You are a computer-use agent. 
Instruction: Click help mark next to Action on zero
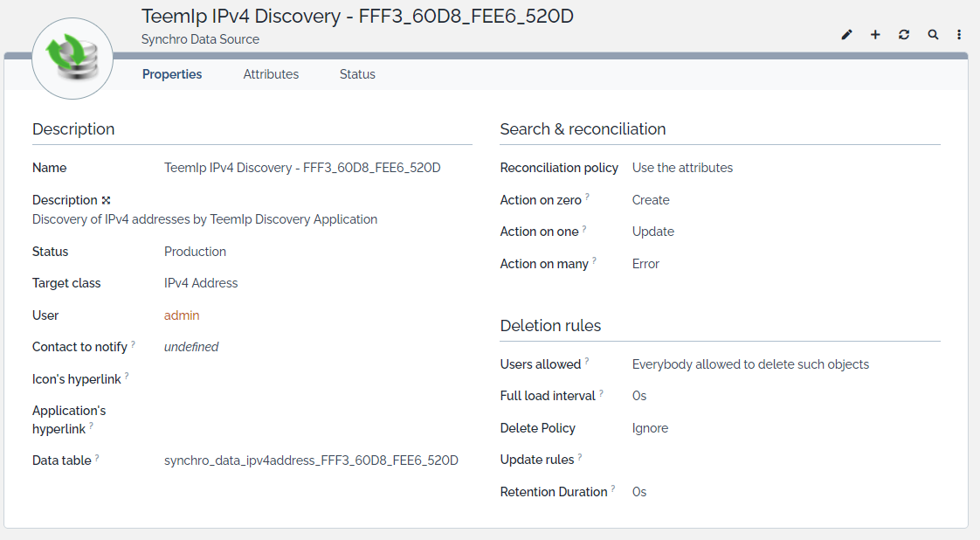tap(587, 197)
